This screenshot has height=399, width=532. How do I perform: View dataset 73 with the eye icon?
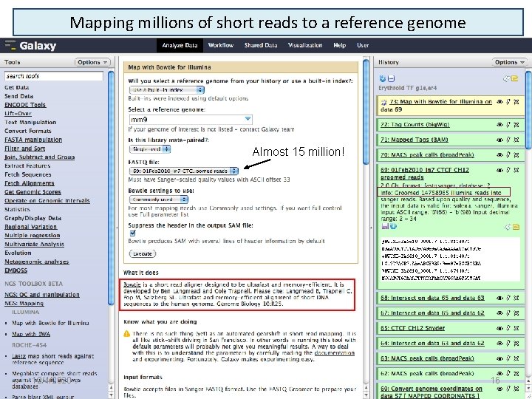click(x=499, y=102)
